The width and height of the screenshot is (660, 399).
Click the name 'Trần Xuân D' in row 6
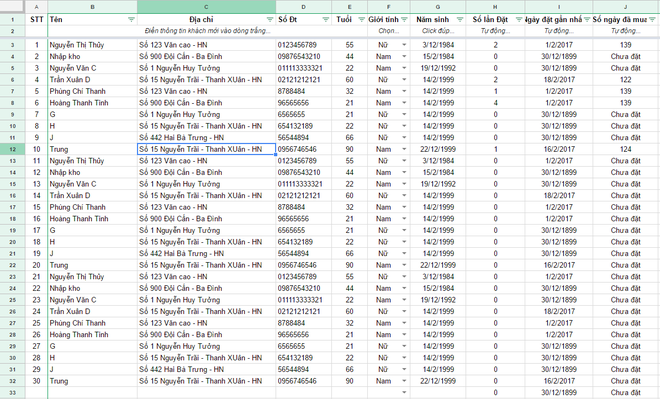[70, 80]
